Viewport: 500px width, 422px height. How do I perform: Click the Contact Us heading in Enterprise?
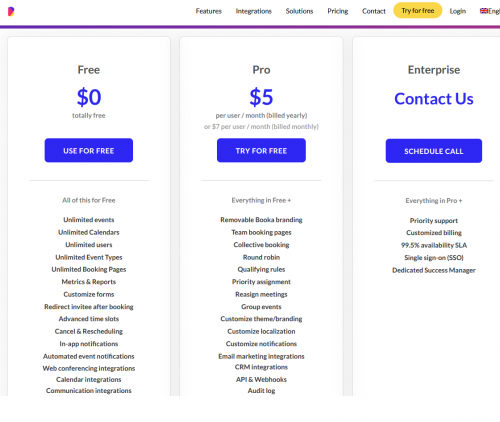(434, 99)
